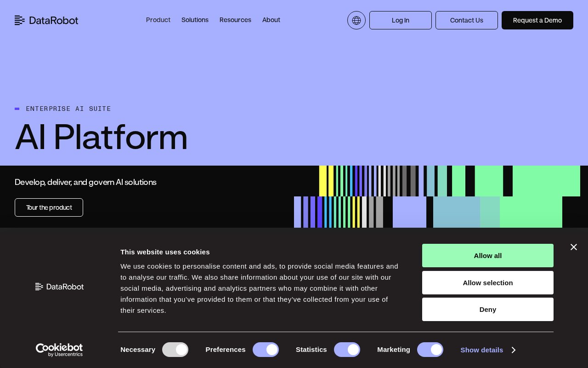Open the Product menu
588x368 pixels.
pyautogui.click(x=158, y=20)
